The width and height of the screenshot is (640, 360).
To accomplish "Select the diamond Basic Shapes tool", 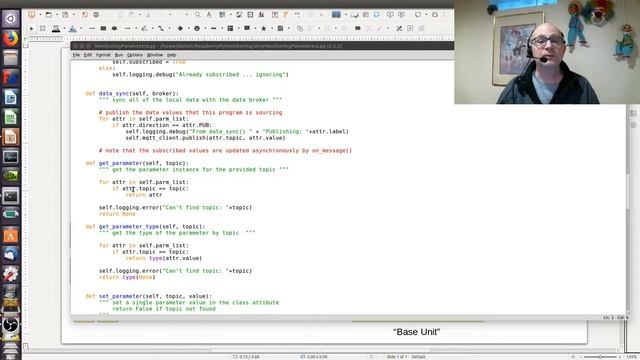I will [180, 29].
